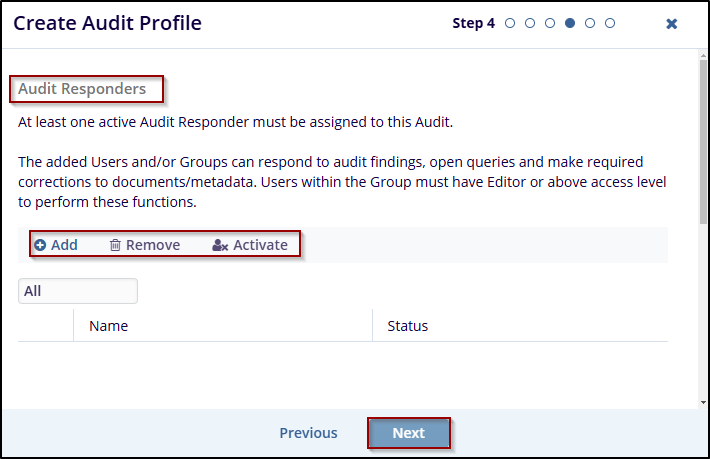Sort by Name column header

[x=108, y=326]
